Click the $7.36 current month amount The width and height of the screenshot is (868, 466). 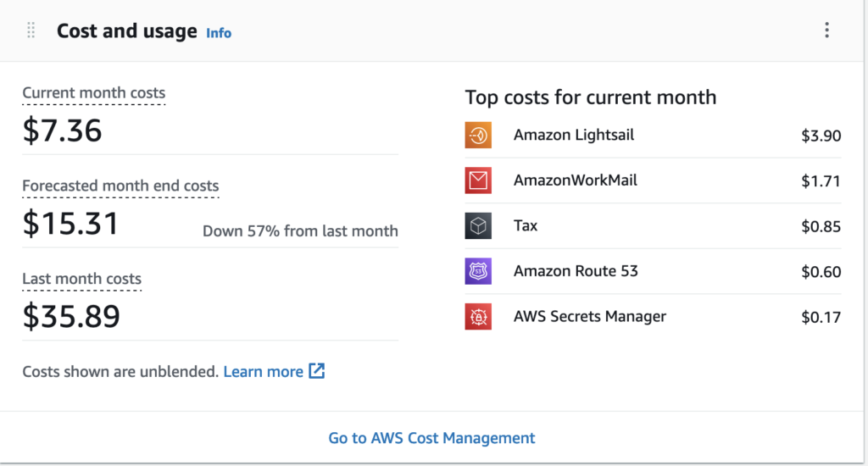click(x=62, y=130)
